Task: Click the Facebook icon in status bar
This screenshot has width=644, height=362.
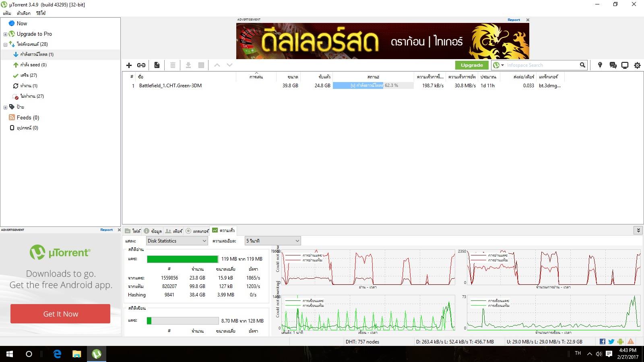Action: pyautogui.click(x=603, y=341)
